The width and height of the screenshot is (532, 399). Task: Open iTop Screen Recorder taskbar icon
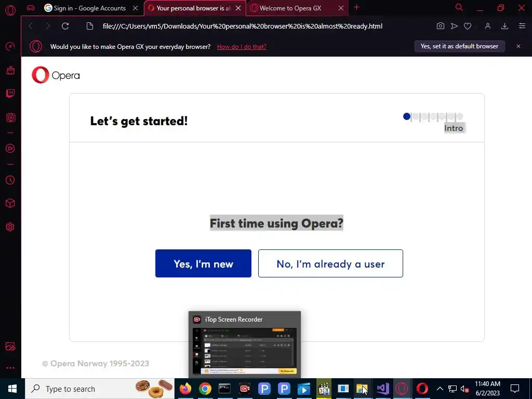pyautogui.click(x=245, y=389)
